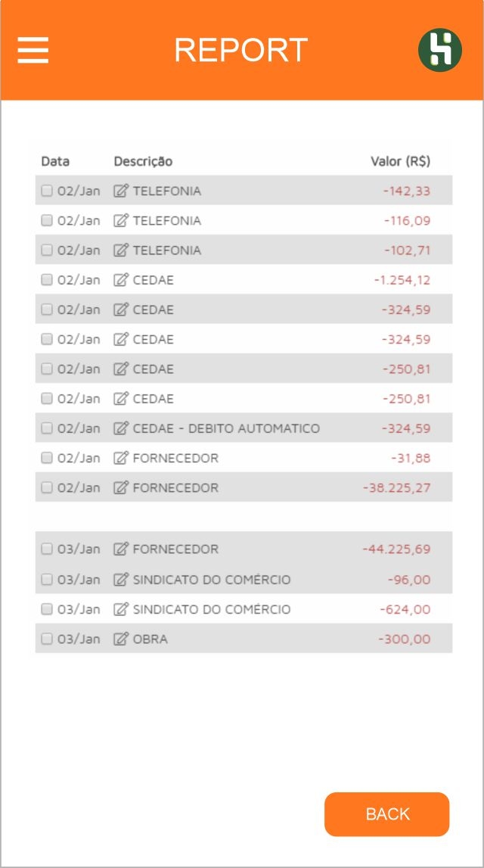Edit the TELEFONIA -142,33 entry
Screen dimensions: 484x868
click(x=121, y=191)
